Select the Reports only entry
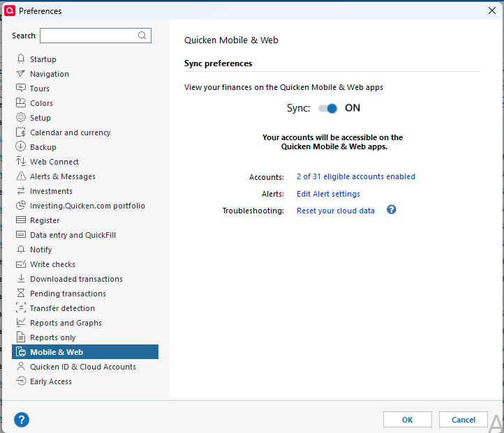The width and height of the screenshot is (504, 433). pyautogui.click(x=53, y=337)
